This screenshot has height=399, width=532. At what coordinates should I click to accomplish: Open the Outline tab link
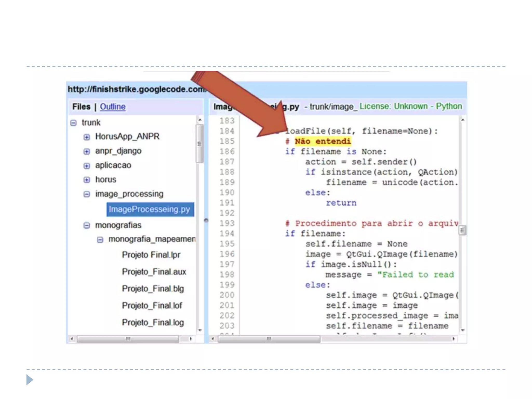click(x=112, y=107)
